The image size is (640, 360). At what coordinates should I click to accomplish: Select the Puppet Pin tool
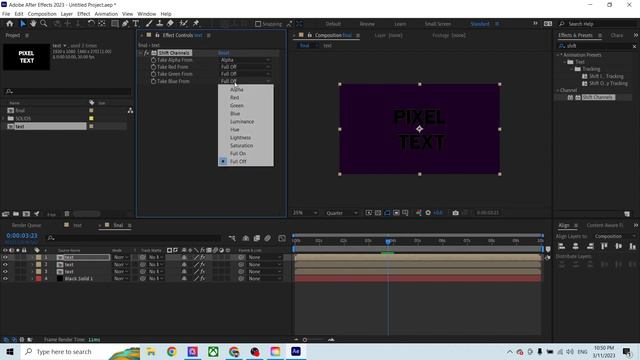coord(196,24)
